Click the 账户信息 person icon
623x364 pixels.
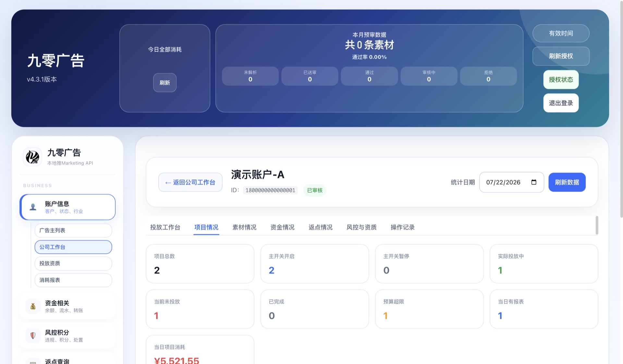coord(33,207)
